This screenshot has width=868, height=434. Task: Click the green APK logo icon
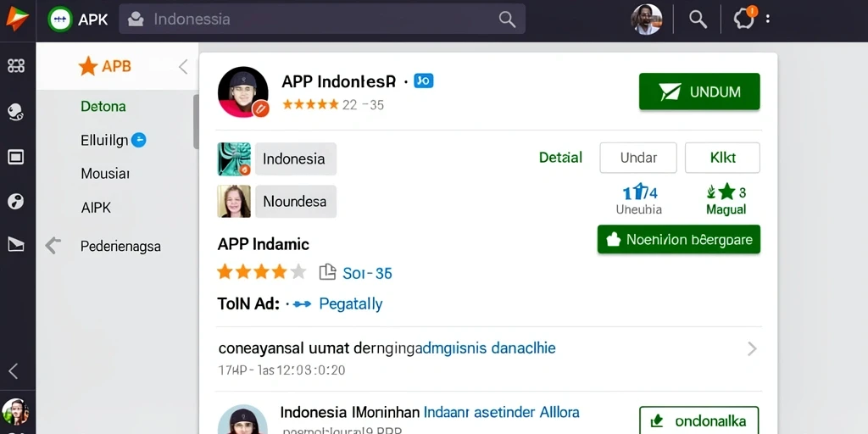coord(60,19)
